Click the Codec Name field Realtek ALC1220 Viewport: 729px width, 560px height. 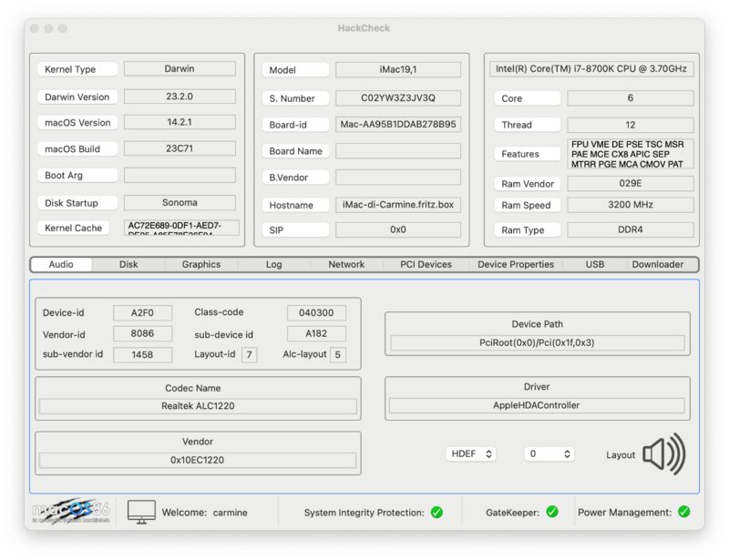coord(198,405)
